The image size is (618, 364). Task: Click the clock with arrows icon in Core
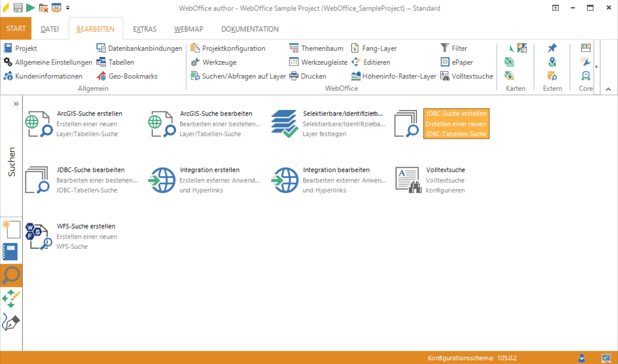coord(586,76)
